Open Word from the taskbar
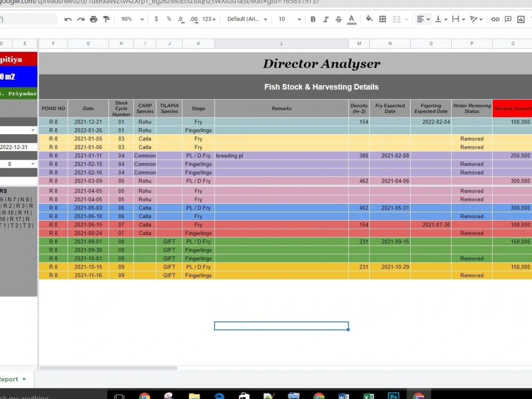 point(344,396)
